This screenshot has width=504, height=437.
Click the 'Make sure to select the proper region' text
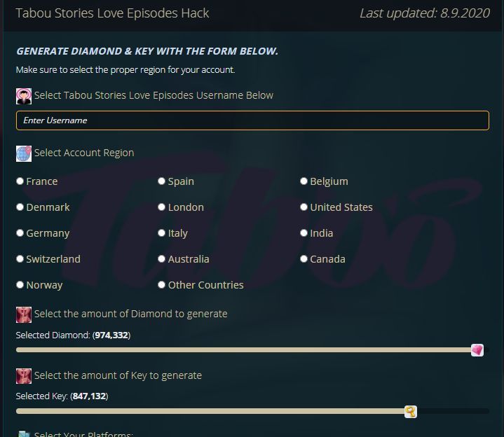(x=125, y=70)
